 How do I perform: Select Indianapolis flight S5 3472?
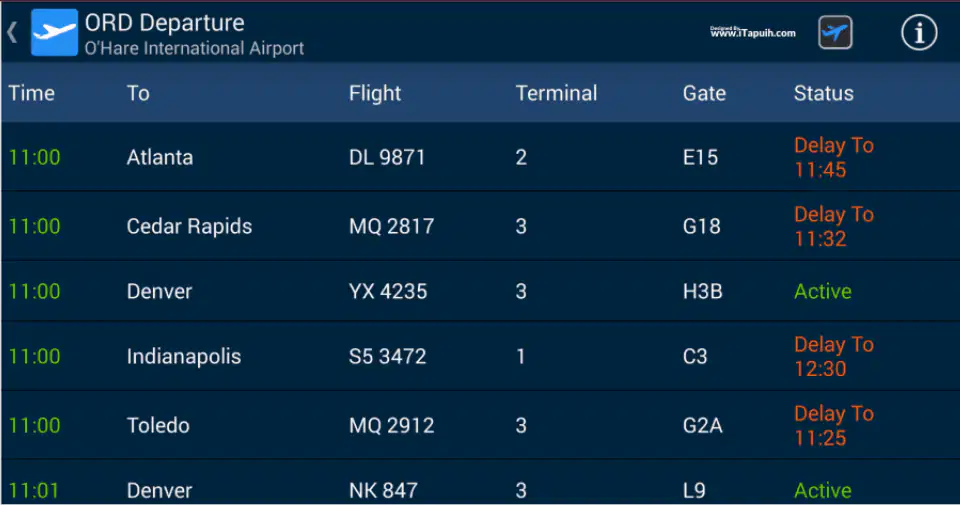click(480, 356)
